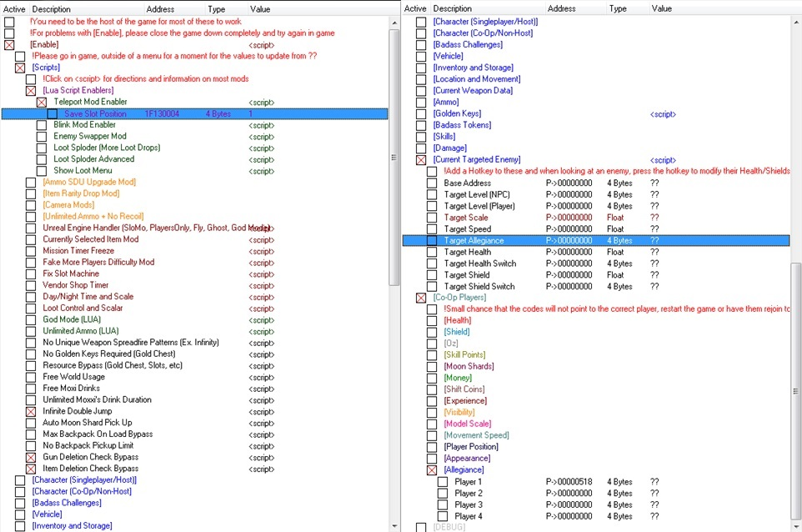Uncheck Gun Deletion Check Bypass

click(31, 458)
